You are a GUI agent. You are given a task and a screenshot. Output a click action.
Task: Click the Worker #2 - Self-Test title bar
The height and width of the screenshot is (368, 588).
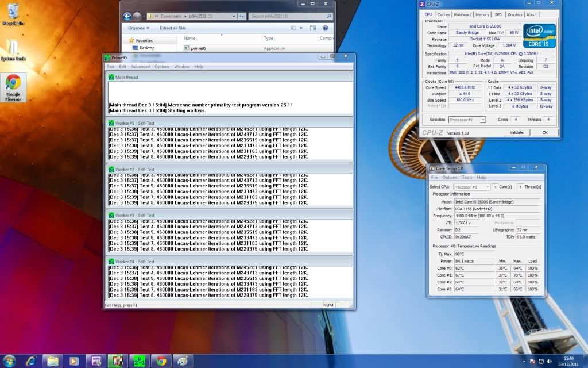coord(229,170)
